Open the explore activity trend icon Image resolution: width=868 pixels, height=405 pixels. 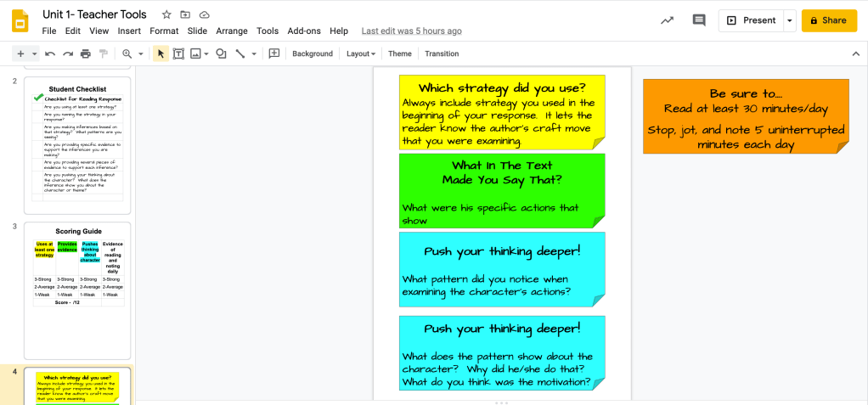pos(668,20)
